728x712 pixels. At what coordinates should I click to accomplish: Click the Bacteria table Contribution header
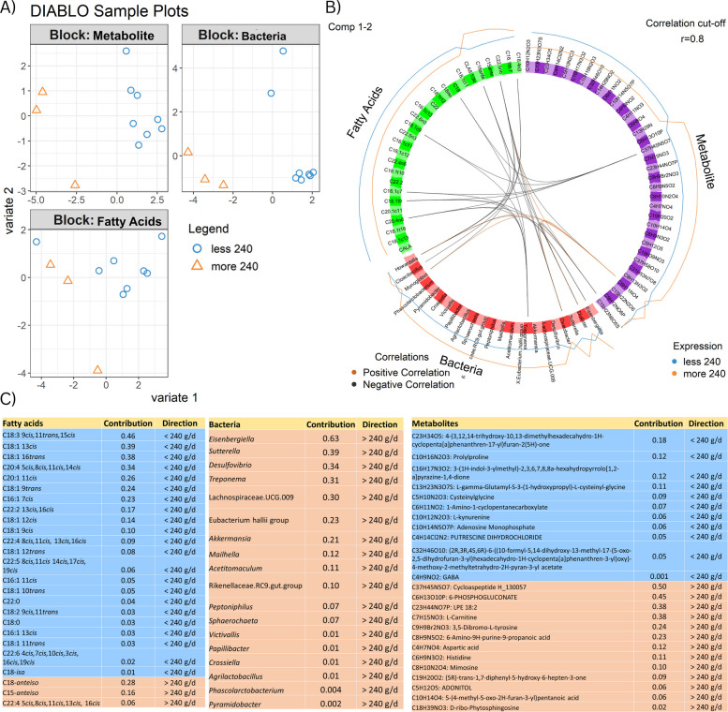331,424
